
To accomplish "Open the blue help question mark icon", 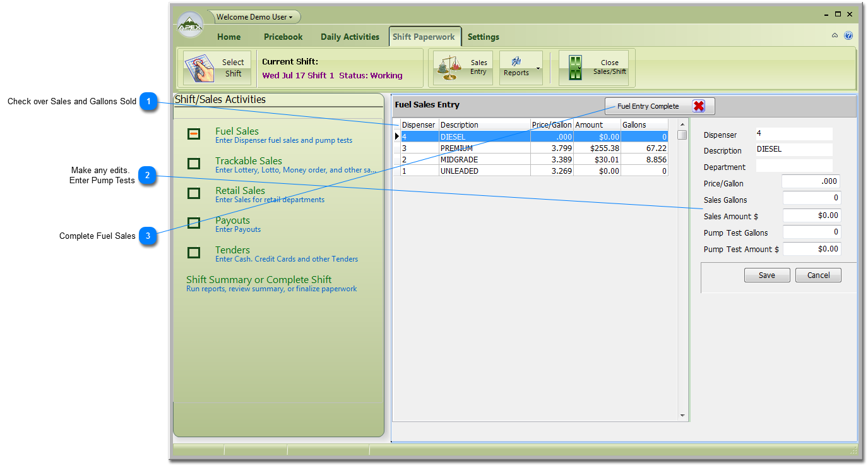I will (x=848, y=36).
